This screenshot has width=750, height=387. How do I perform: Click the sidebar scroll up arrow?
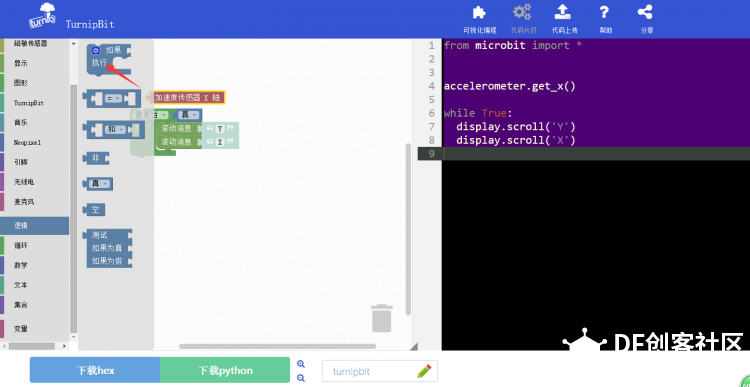[x=73, y=44]
